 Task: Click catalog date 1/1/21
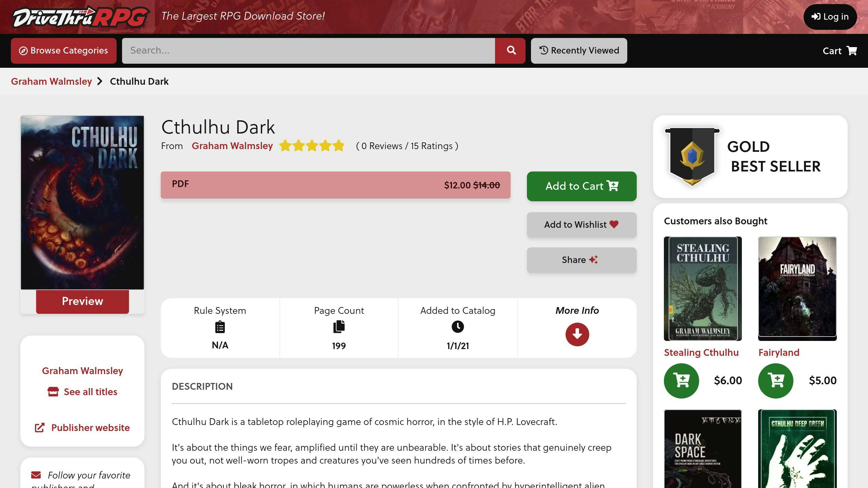click(458, 346)
